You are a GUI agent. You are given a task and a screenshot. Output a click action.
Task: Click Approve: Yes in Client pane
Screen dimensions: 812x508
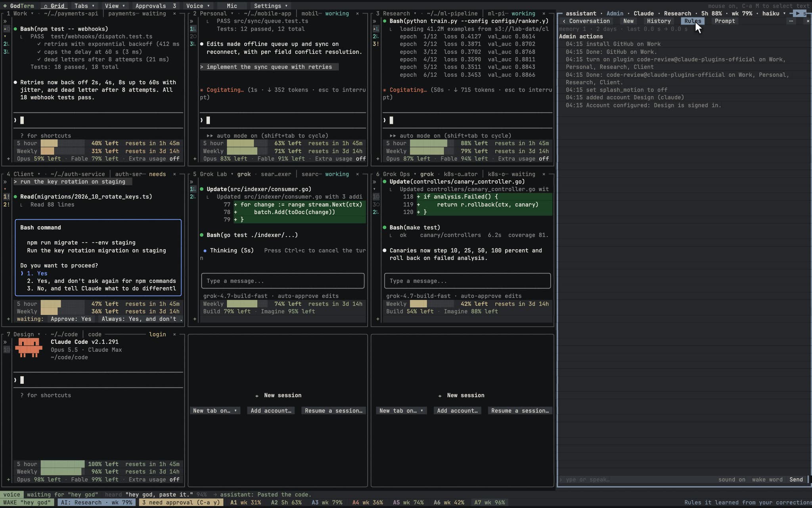pyautogui.click(x=71, y=319)
